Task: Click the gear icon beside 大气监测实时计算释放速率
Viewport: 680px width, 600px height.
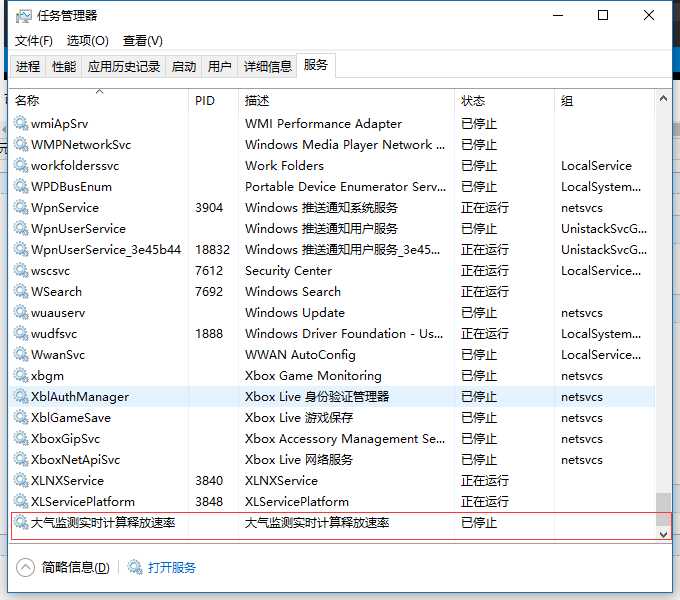Action: click(21, 522)
